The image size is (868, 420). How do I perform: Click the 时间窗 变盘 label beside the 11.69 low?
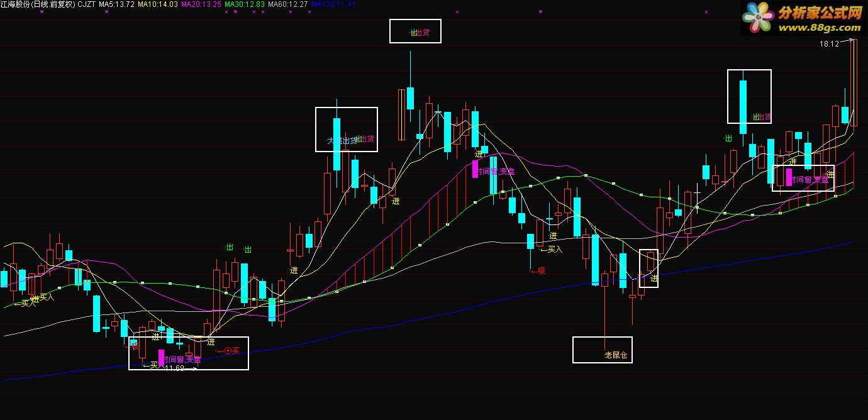coord(182,360)
